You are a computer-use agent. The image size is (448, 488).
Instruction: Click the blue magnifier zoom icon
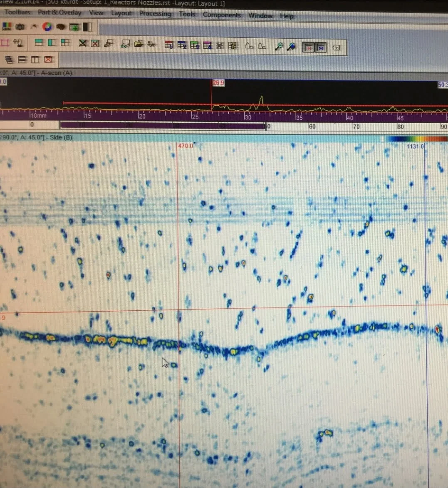click(292, 47)
